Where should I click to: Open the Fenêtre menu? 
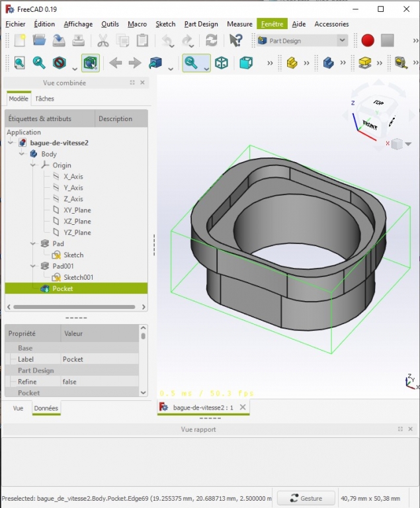[273, 24]
